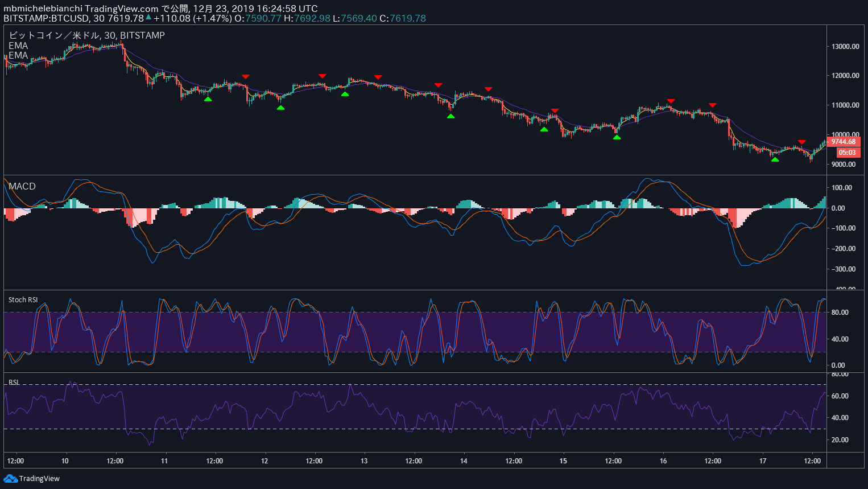Select the MACD indicator label
This screenshot has width=868, height=489.
(x=22, y=186)
